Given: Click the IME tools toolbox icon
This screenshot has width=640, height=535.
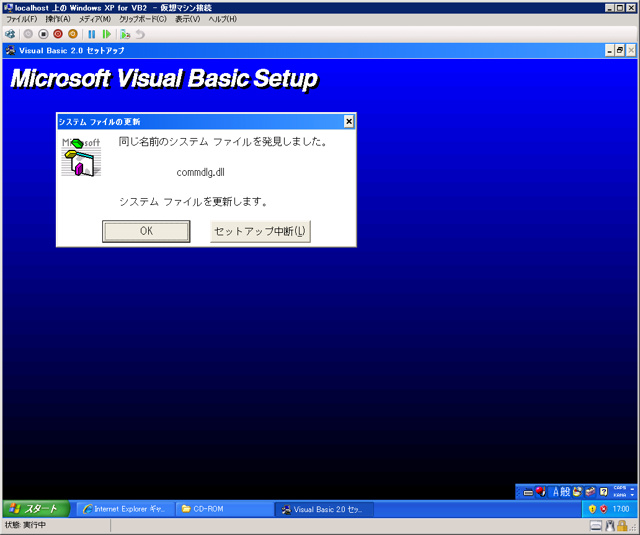Looking at the screenshot, I should click(590, 492).
